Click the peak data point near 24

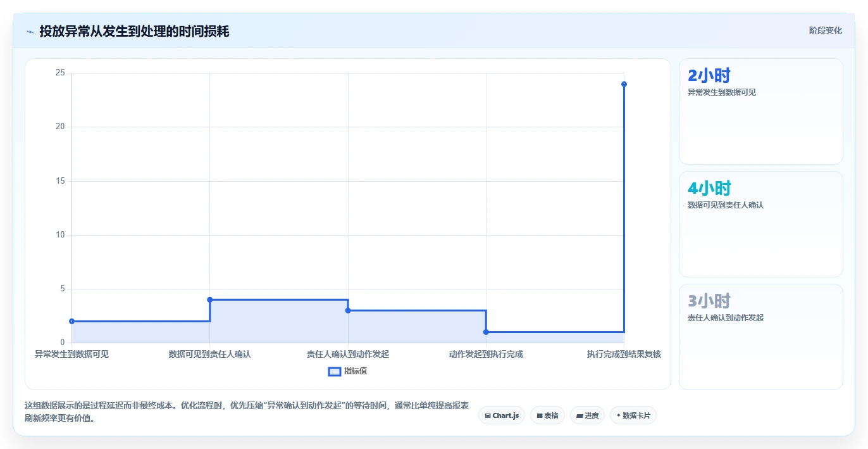coord(624,84)
